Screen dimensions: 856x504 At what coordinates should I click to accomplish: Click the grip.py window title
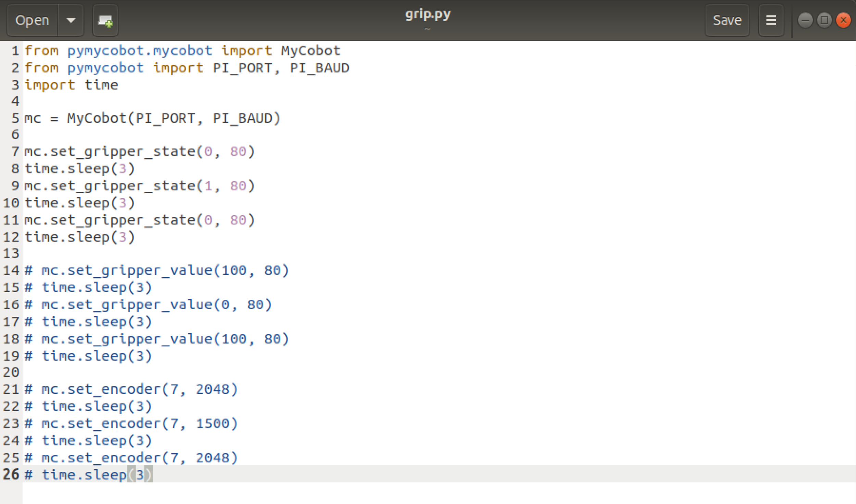tap(428, 14)
